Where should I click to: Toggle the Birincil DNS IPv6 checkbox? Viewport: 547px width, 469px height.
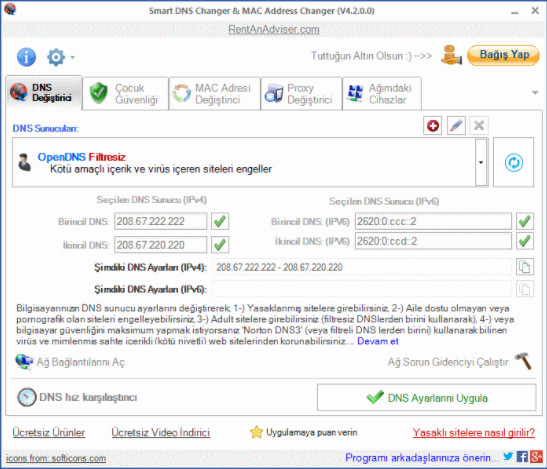click(525, 221)
